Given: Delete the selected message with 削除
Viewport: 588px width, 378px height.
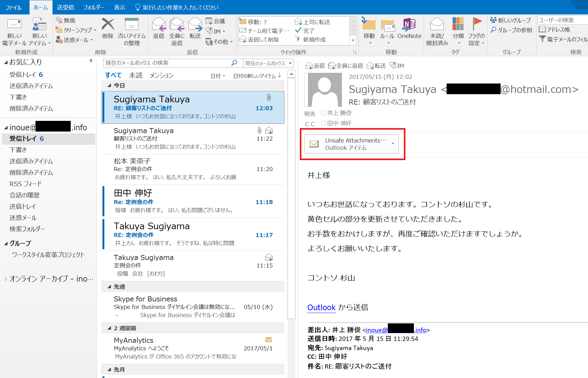Looking at the screenshot, I should click(x=107, y=28).
